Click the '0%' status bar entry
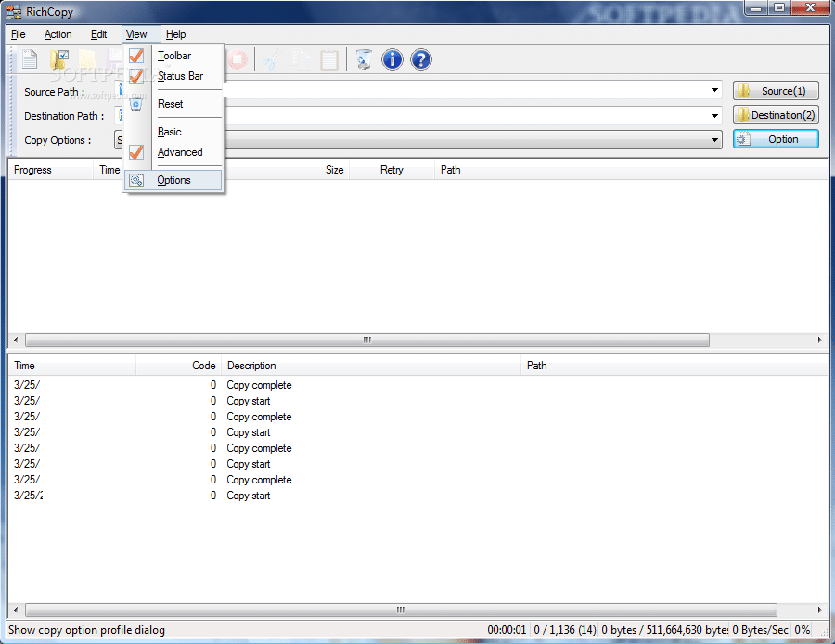Viewport: 835px width, 644px height. [x=802, y=630]
